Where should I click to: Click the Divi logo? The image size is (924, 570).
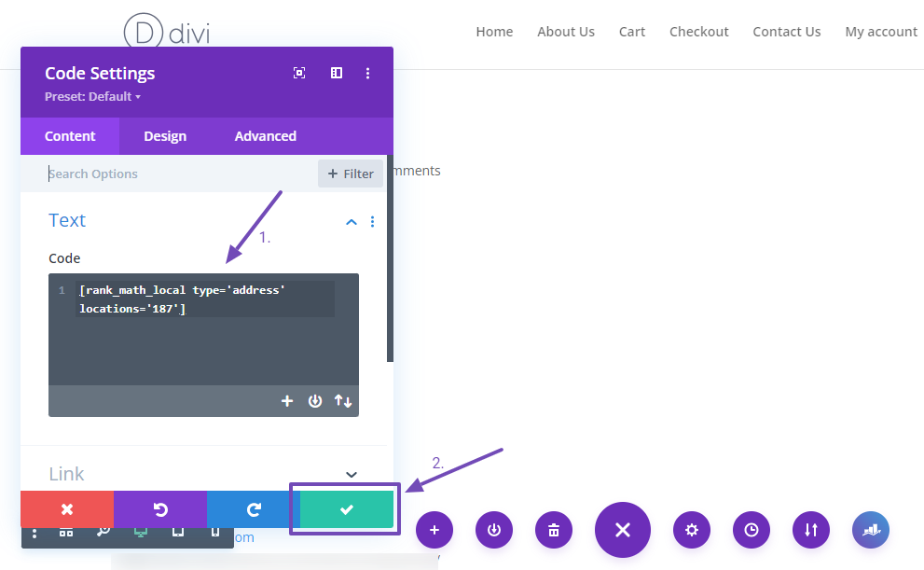click(167, 31)
